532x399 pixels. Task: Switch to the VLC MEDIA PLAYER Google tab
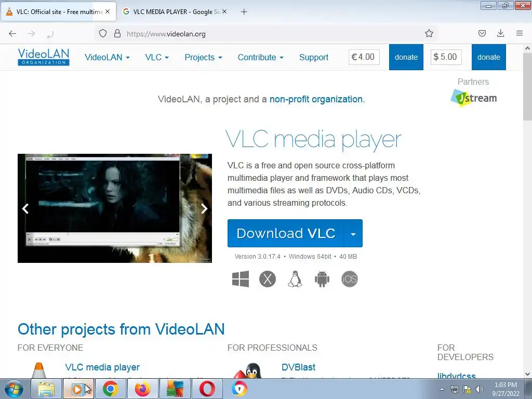pos(174,11)
